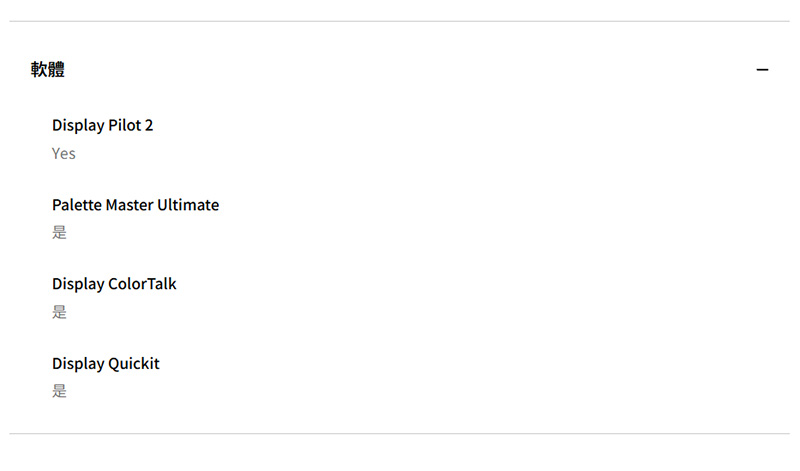
Task: Select the Display Pilot 2 label
Action: [x=103, y=126]
